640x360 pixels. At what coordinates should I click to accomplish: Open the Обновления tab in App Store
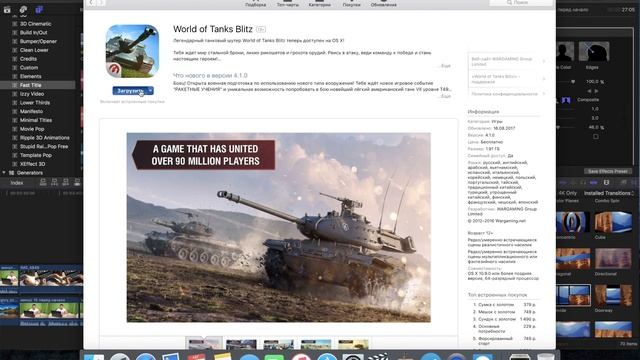pyautogui.click(x=383, y=4)
